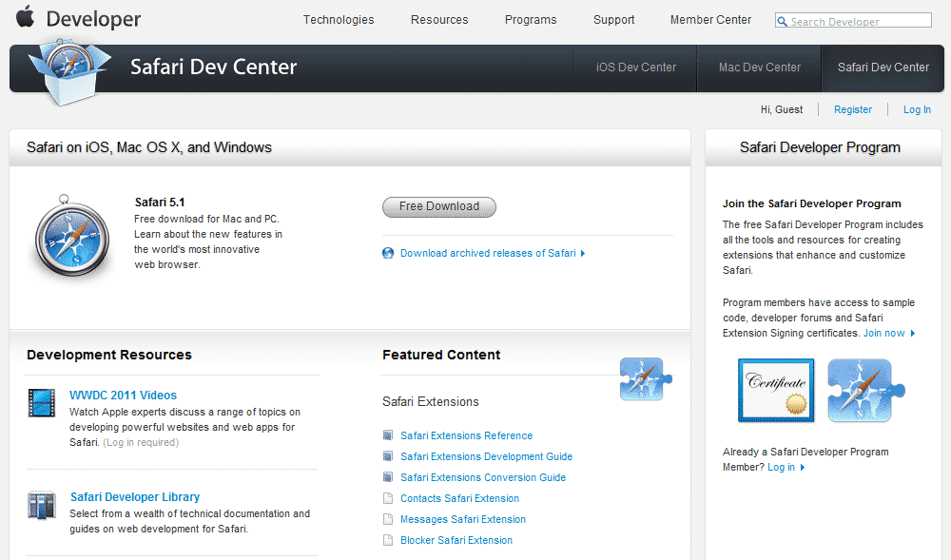Click the blue globe icon near archived releases
This screenshot has height=560, width=951.
(x=388, y=253)
